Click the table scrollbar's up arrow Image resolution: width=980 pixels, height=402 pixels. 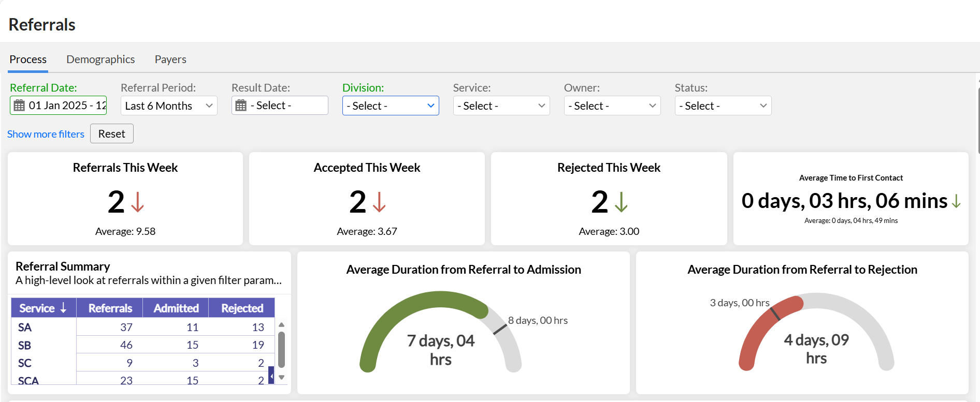(x=282, y=325)
